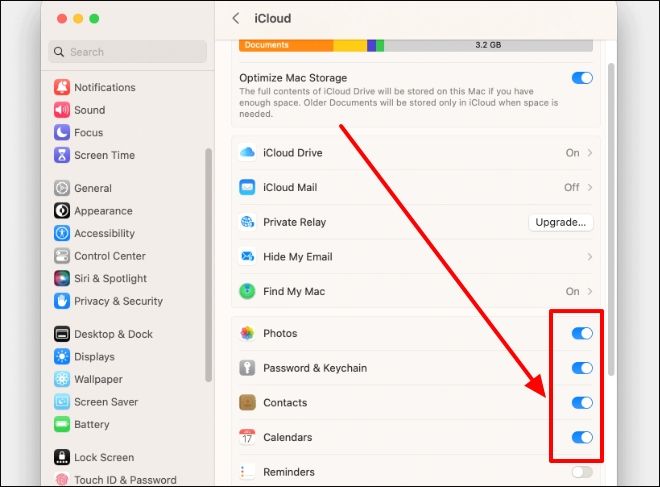Click the orange Documents storage segment
This screenshot has height=487, width=660.
point(286,45)
